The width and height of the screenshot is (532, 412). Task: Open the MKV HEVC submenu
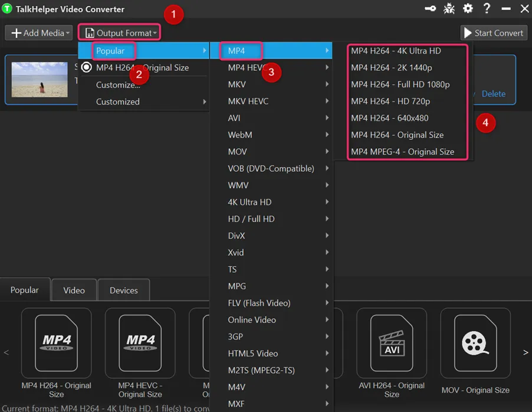coord(271,101)
